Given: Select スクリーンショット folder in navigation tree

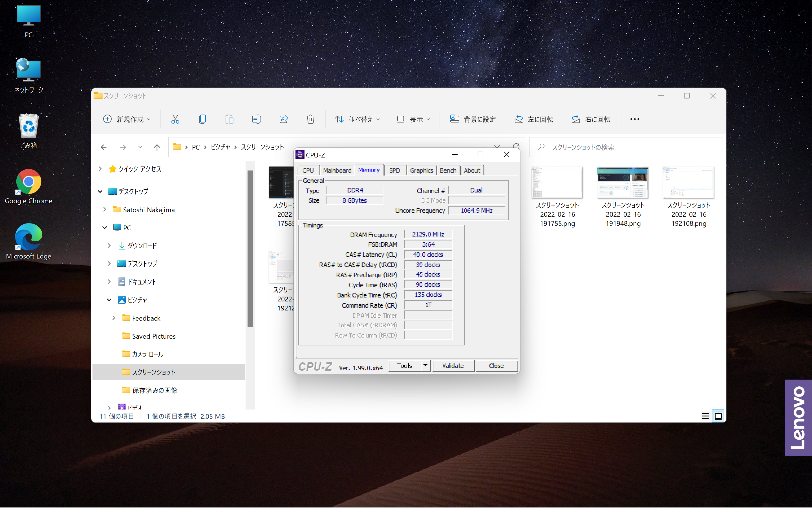Looking at the screenshot, I should [169, 372].
